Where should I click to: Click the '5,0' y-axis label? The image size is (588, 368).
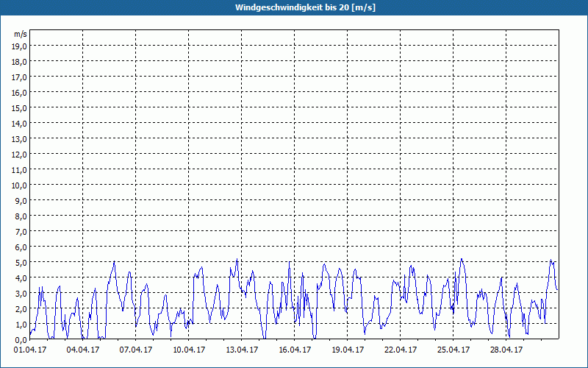coord(21,262)
